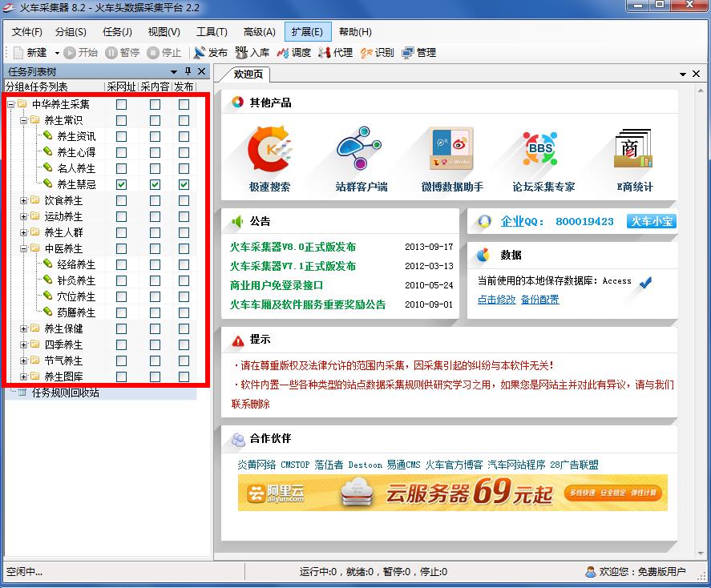The width and height of the screenshot is (711, 588).
Task: Open the 文件(F) menu
Action: click(x=26, y=32)
